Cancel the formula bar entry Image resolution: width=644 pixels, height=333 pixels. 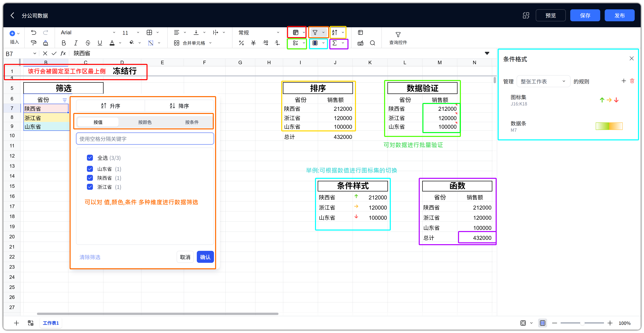pos(45,53)
